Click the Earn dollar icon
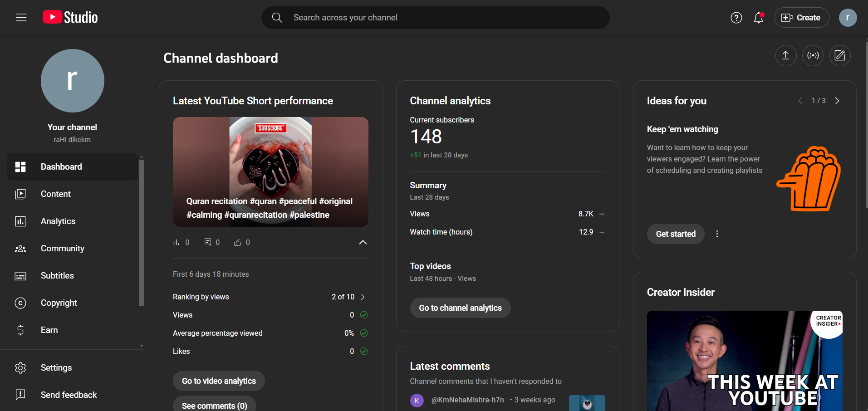Viewport: 868px width, 411px height. tap(20, 330)
